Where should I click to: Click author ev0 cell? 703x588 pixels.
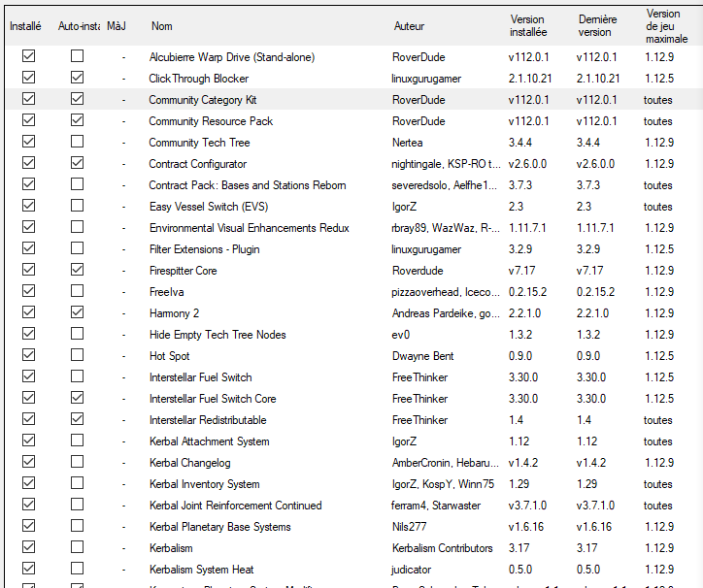point(401,335)
